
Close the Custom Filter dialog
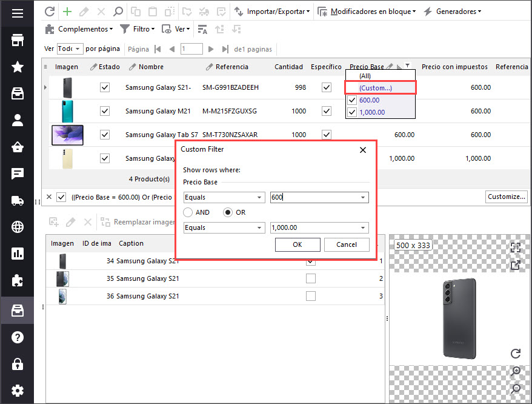(363, 150)
